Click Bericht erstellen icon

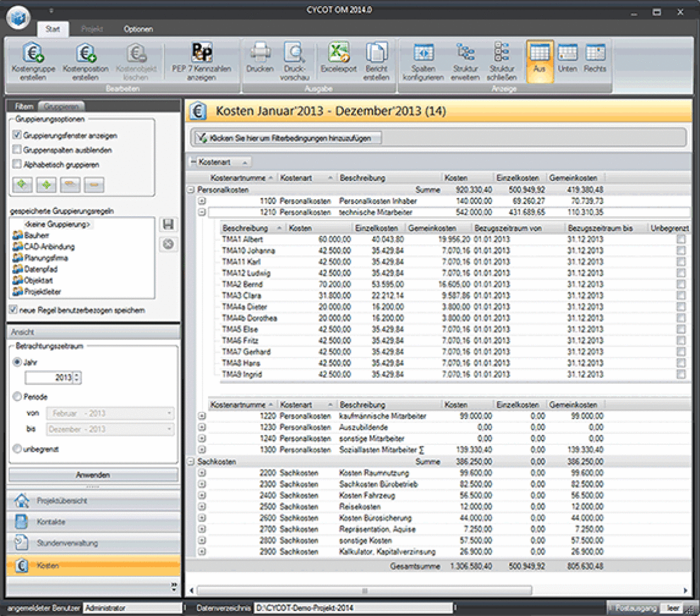point(376,62)
